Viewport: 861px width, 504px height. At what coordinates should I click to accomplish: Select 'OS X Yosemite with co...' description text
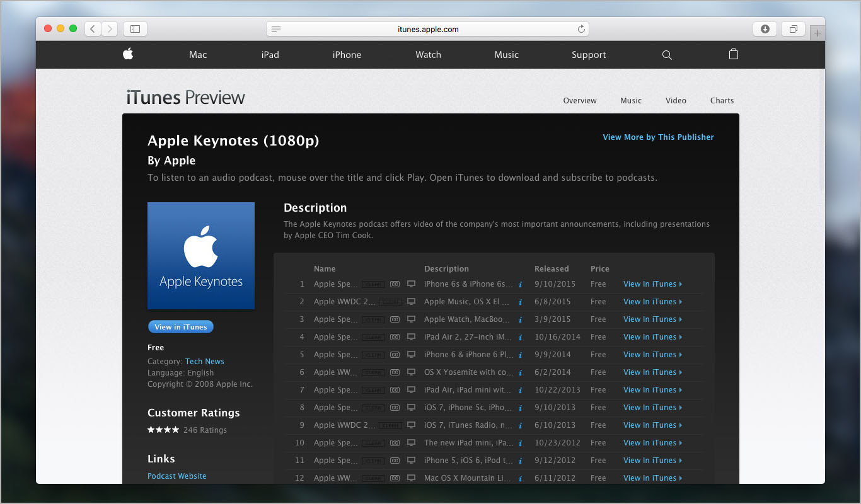point(468,372)
